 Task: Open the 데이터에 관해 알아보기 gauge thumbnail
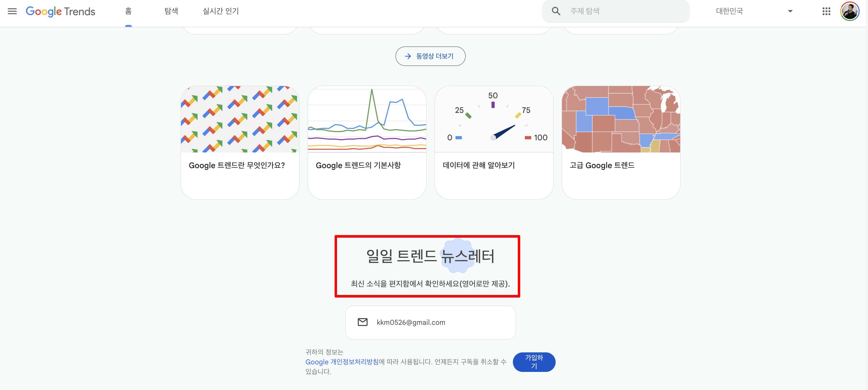pyautogui.click(x=494, y=119)
